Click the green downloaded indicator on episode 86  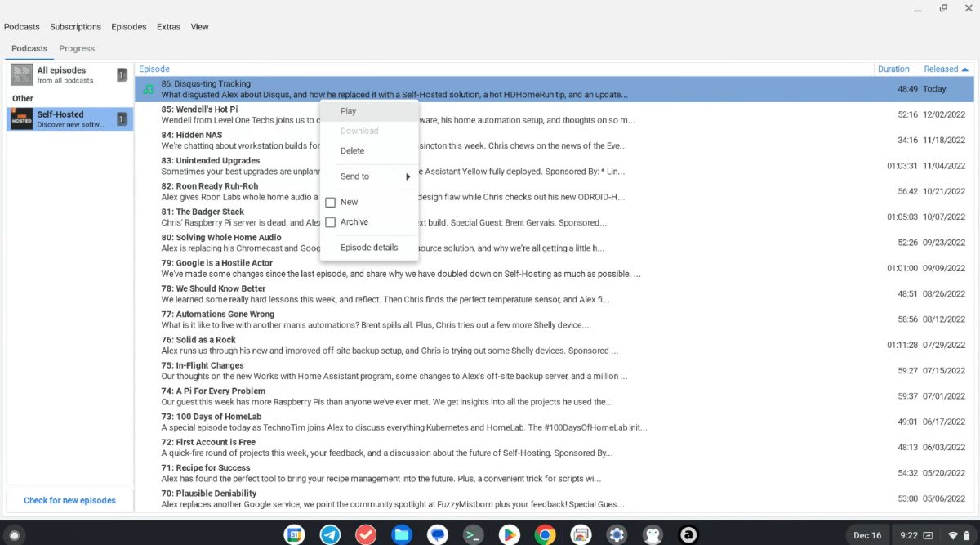(149, 87)
